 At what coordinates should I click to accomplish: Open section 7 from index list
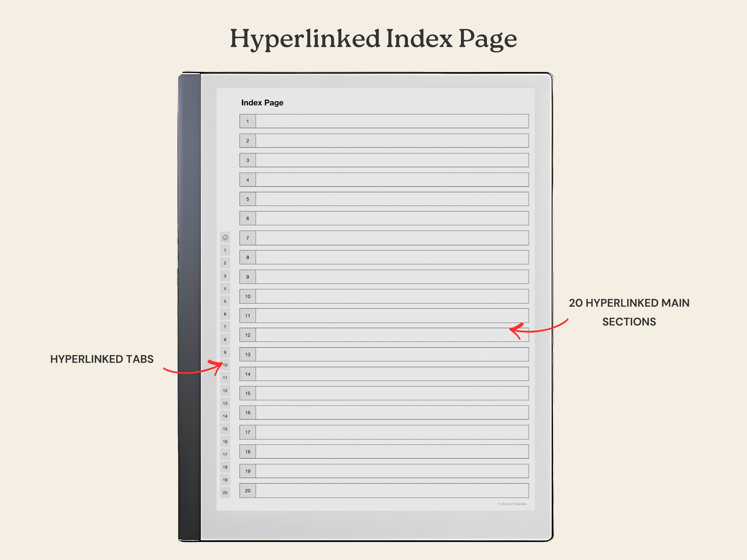(x=247, y=238)
